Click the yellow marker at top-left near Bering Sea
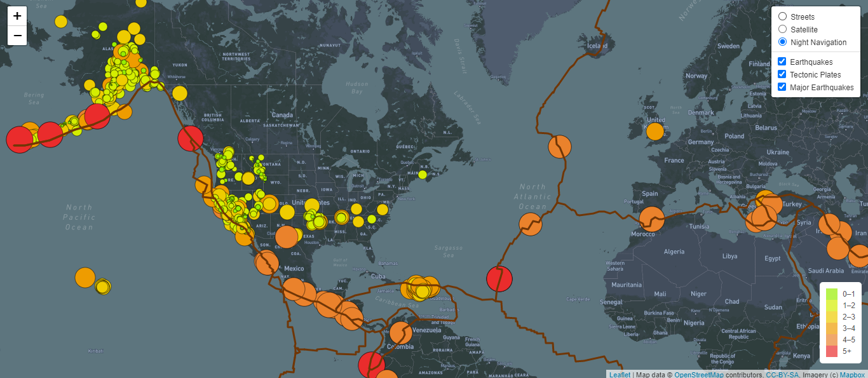868x378 pixels. pyautogui.click(x=60, y=21)
